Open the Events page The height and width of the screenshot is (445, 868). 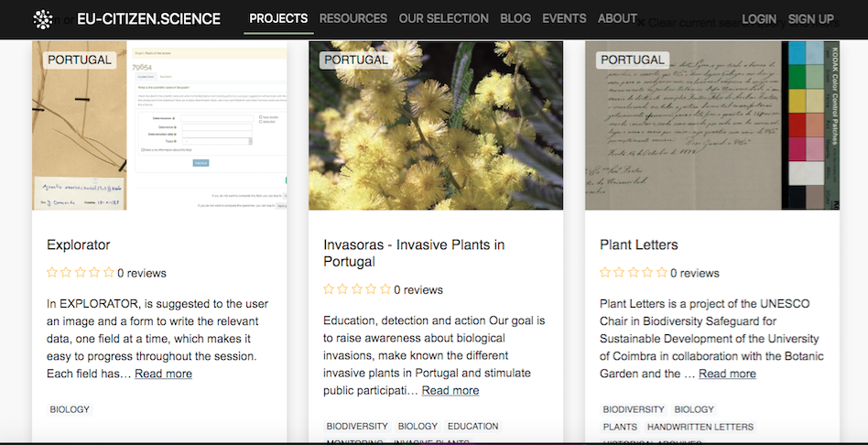[564, 18]
